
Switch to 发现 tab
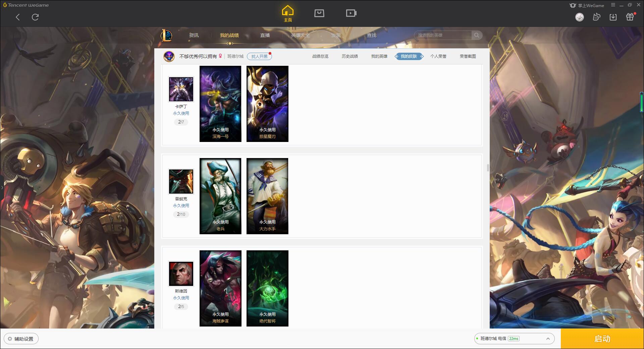[336, 35]
